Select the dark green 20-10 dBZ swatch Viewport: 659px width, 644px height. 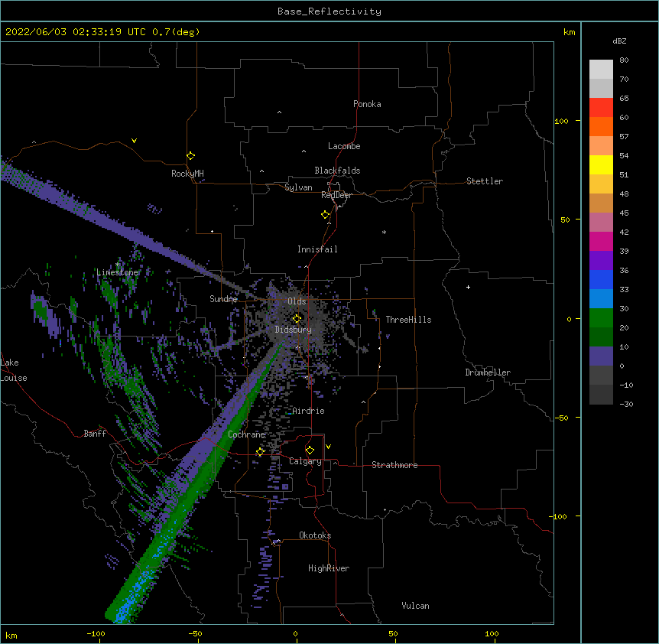click(x=601, y=337)
